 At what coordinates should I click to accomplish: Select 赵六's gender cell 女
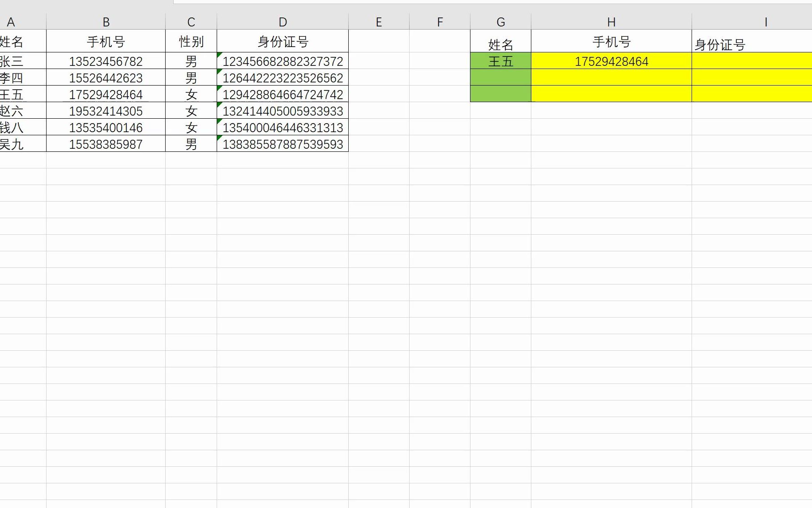[x=191, y=111]
